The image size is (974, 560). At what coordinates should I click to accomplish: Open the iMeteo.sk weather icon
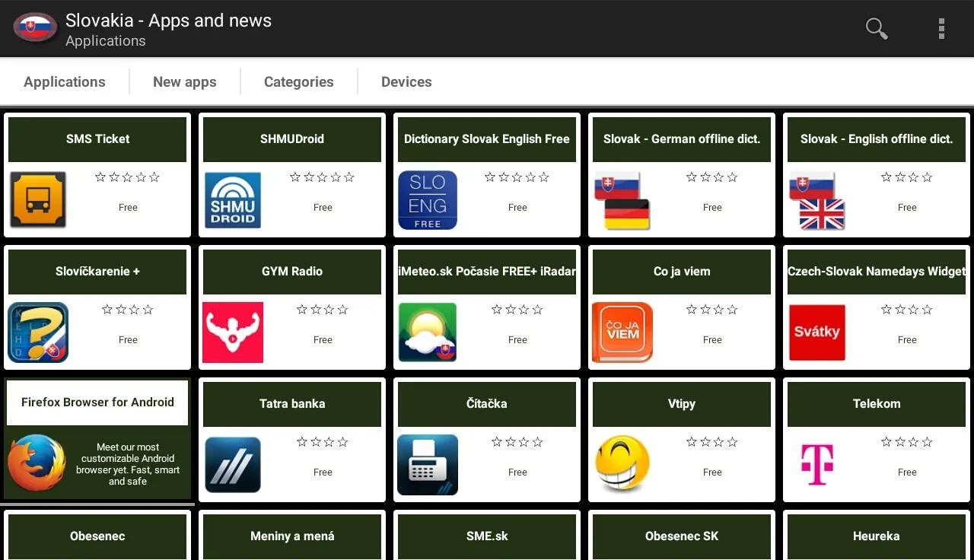[x=428, y=332]
